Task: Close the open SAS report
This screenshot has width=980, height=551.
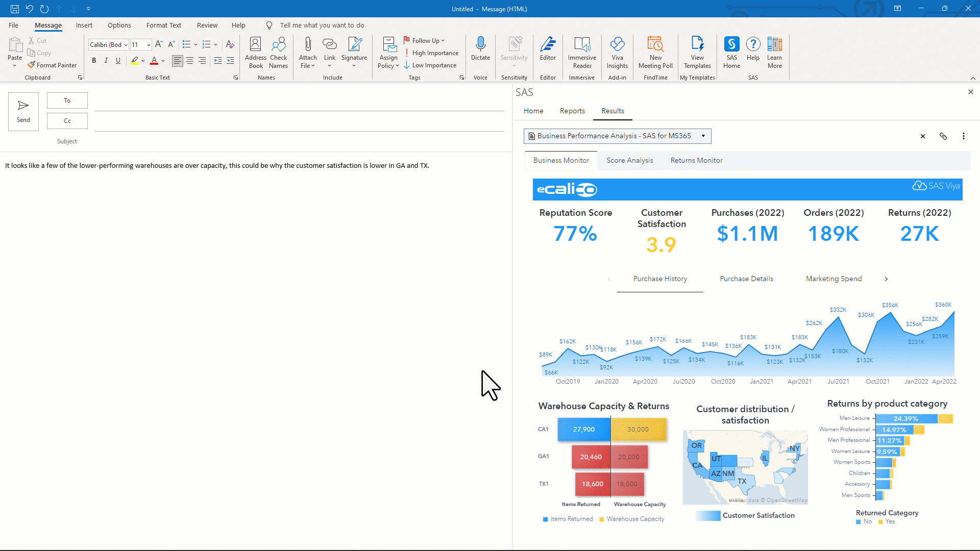Action: (922, 136)
